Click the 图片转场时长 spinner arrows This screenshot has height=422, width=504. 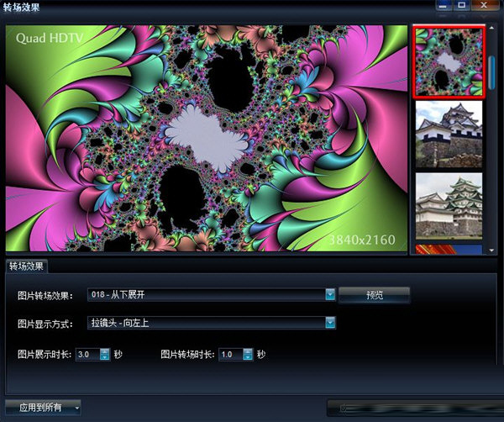coord(248,355)
